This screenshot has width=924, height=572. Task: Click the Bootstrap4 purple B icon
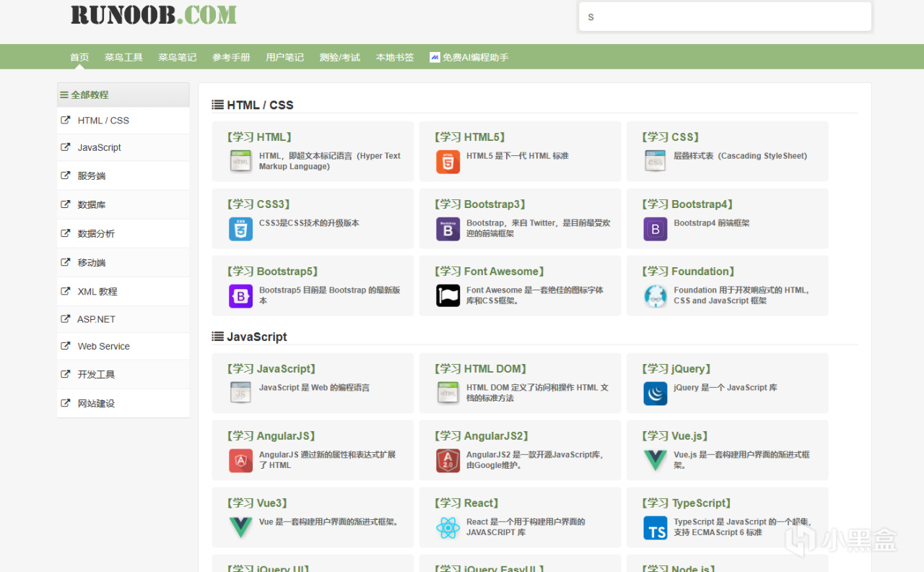(x=655, y=228)
